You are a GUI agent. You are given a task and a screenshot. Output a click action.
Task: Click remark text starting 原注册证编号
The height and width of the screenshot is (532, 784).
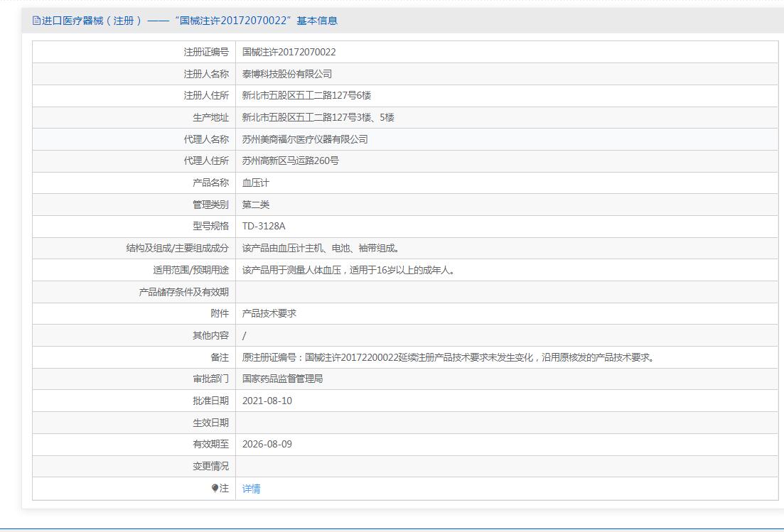click(449, 358)
